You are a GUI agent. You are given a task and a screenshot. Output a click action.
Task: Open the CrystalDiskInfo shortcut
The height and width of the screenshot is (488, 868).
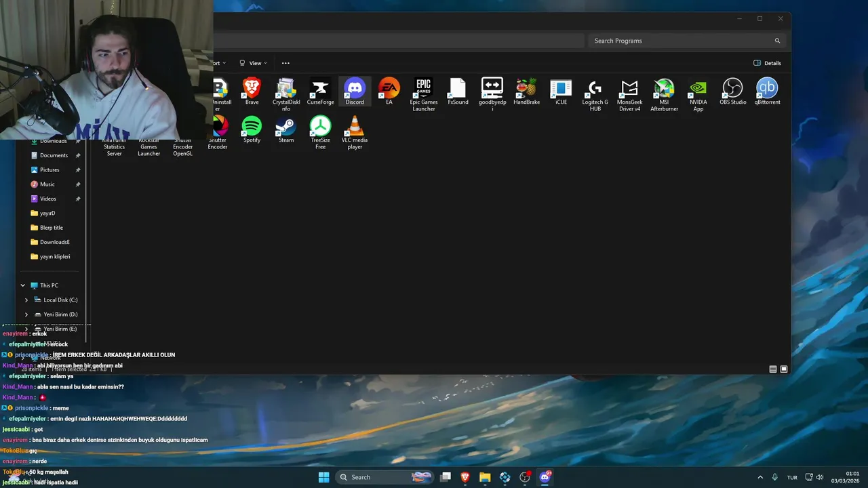(x=286, y=95)
